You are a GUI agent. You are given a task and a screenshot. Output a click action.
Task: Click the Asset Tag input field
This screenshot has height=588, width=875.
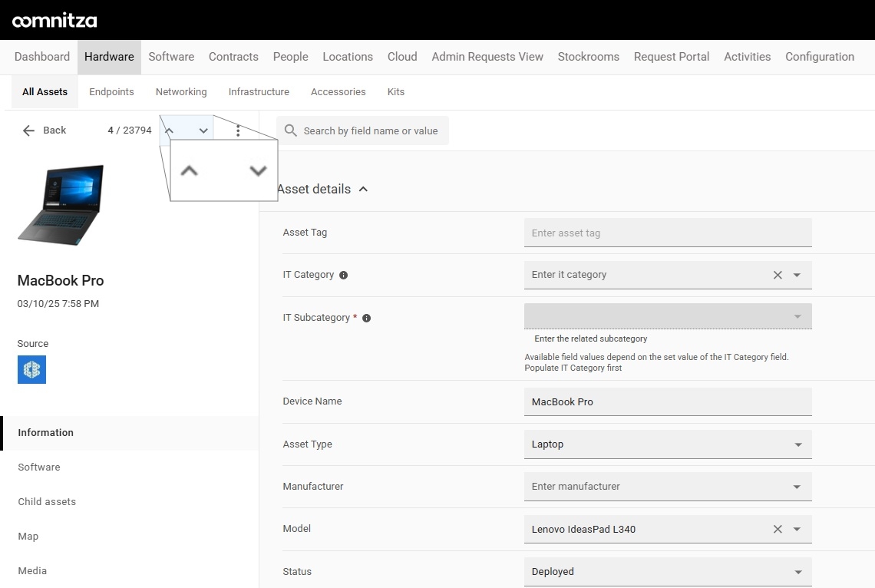click(x=668, y=233)
